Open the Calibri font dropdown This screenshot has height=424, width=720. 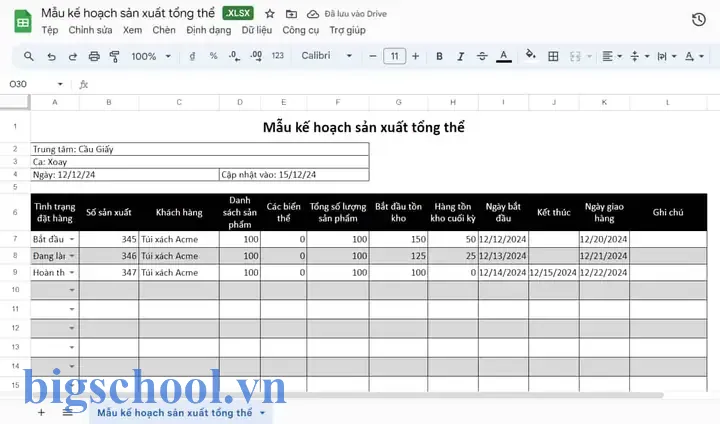point(326,56)
